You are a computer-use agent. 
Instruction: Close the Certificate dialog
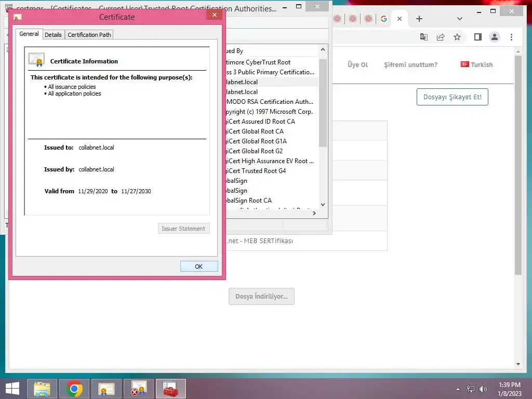[x=215, y=15]
